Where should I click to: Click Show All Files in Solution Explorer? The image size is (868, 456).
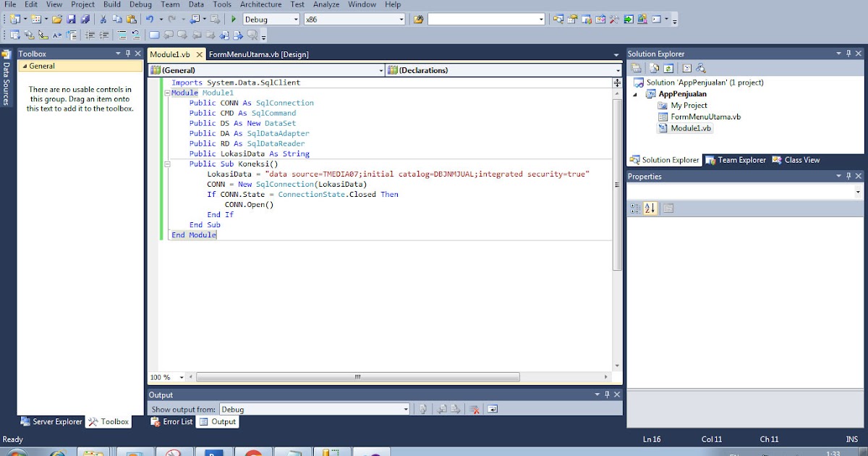(654, 68)
